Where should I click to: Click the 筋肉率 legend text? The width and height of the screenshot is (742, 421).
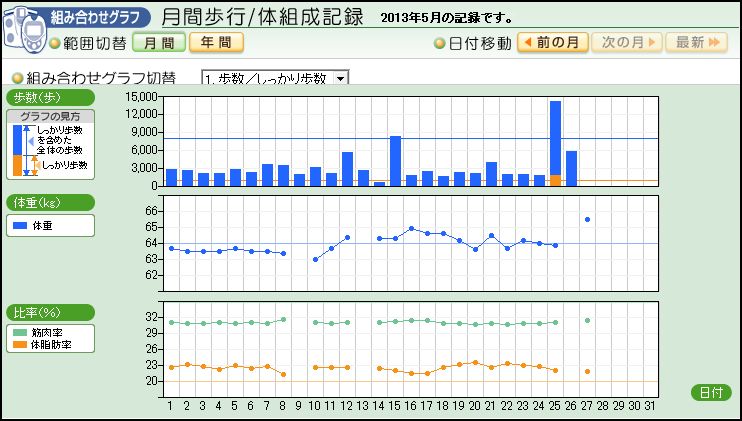pyautogui.click(x=46, y=333)
